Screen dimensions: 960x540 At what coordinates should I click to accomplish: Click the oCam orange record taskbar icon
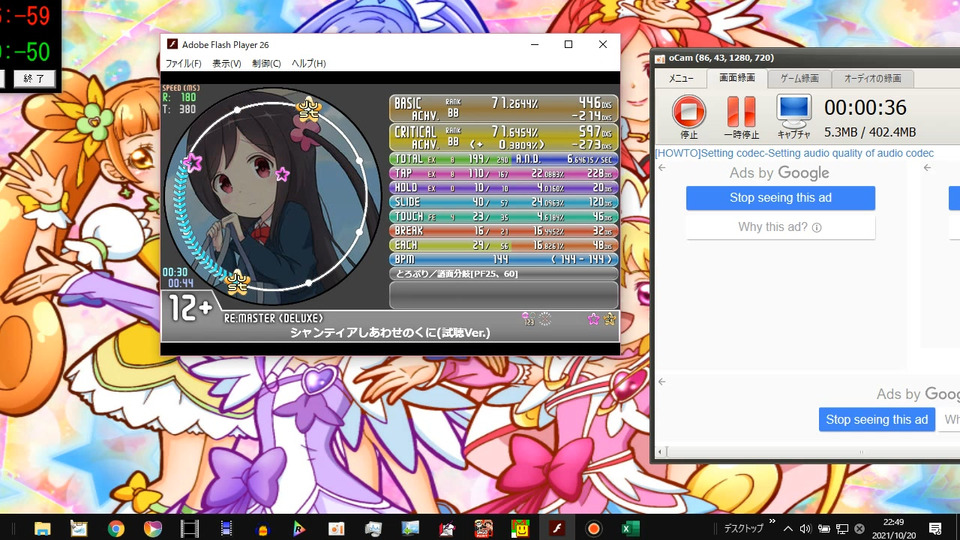pyautogui.click(x=593, y=528)
